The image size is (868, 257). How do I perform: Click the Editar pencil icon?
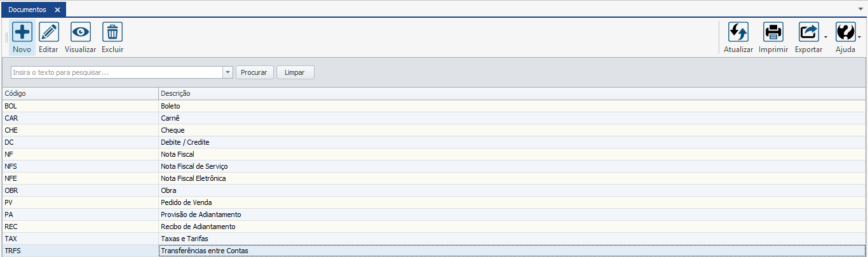(x=48, y=32)
